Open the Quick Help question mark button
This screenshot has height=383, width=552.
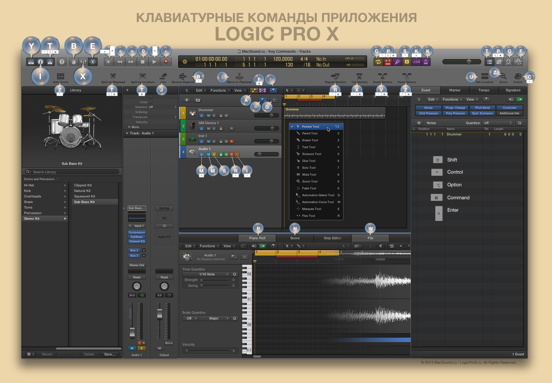click(62, 62)
